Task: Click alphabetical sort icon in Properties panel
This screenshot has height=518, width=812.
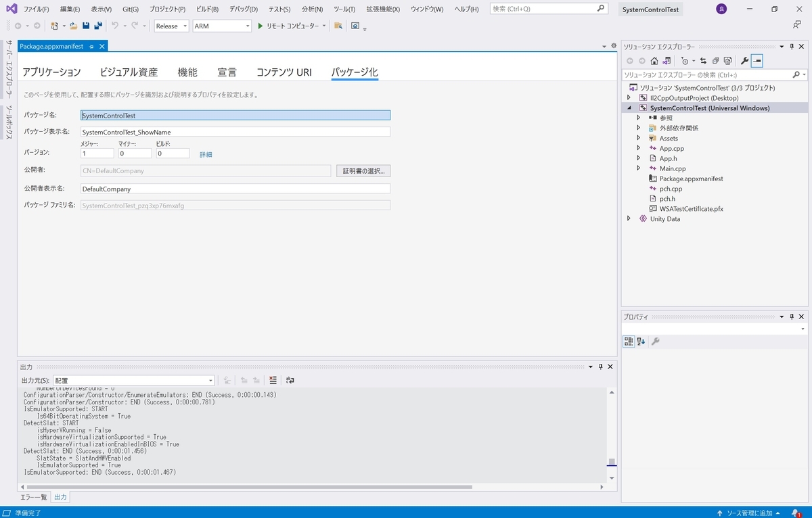Action: pos(641,342)
